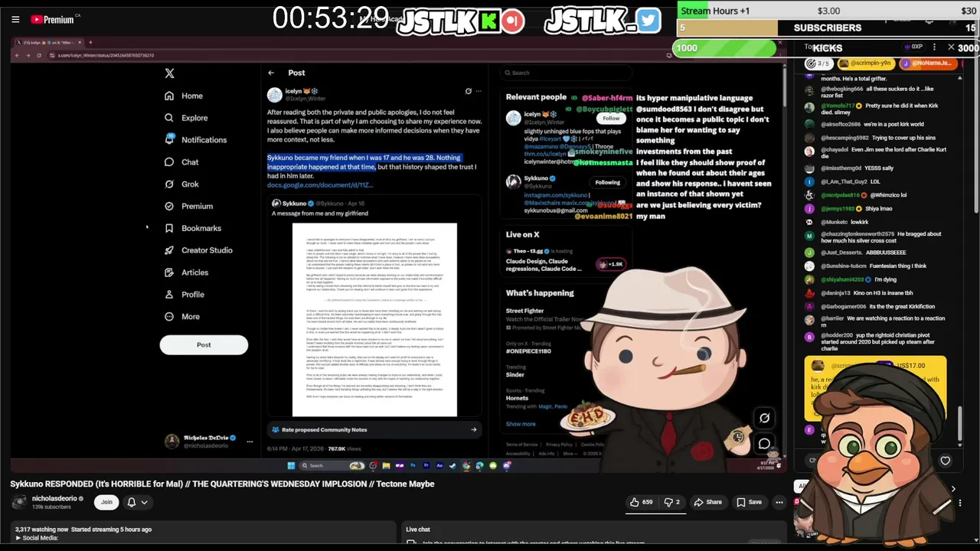This screenshot has height=551, width=980.
Task: Click the X Search field
Action: point(567,73)
